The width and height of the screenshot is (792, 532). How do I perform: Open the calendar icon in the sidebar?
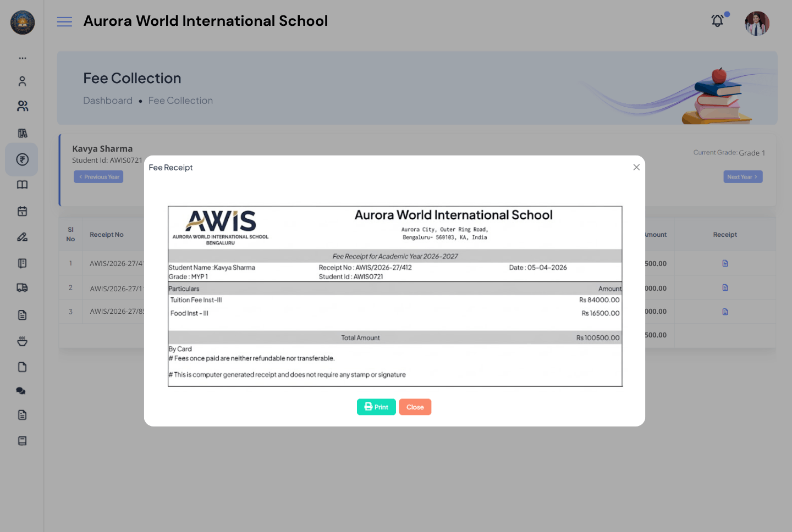22,211
